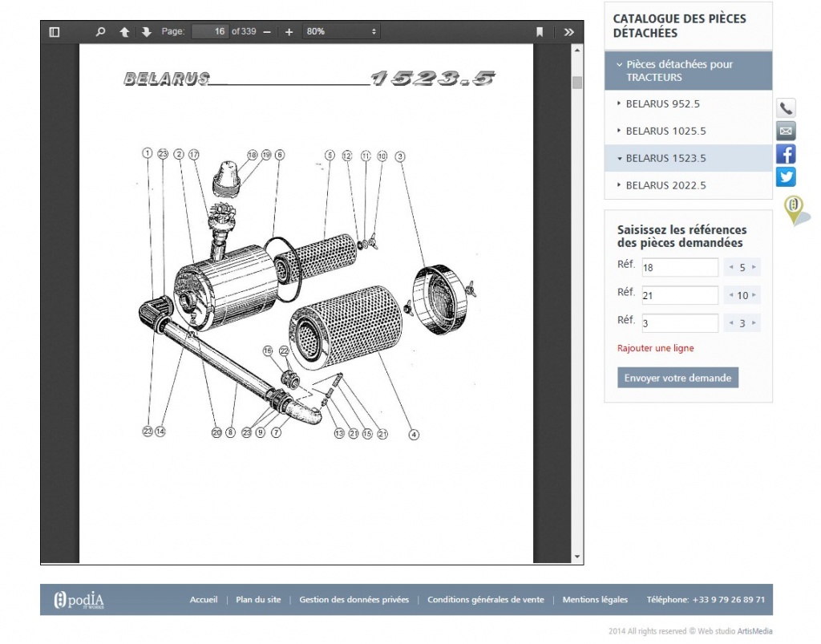Open Gestion des données privées link
The height and width of the screenshot is (644, 821).
coord(354,600)
